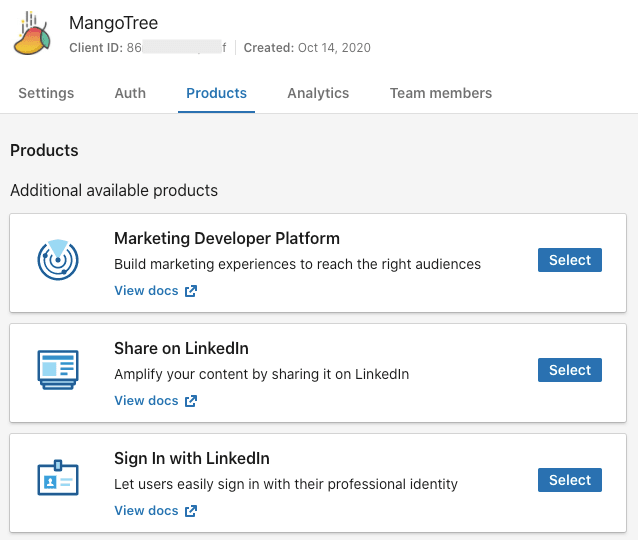Open the Products tab

(216, 93)
